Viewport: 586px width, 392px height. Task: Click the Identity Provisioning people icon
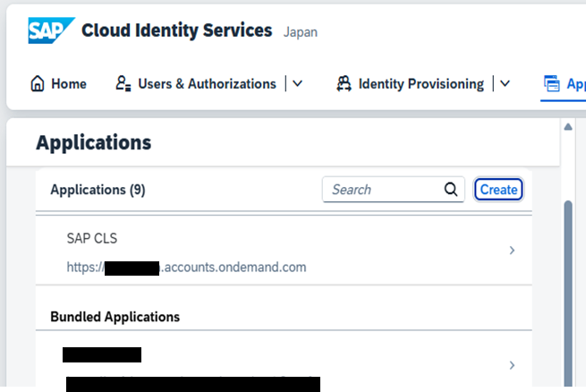[x=344, y=84]
